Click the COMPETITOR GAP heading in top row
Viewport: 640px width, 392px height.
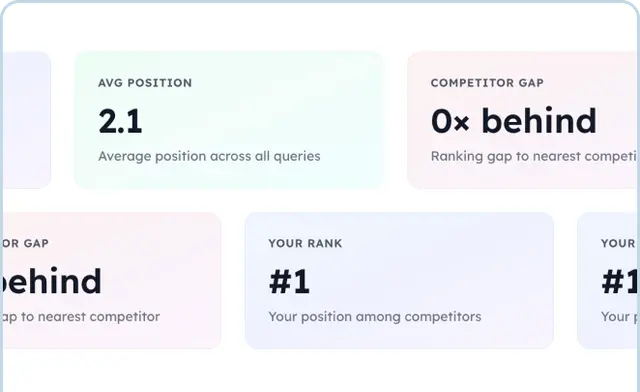click(487, 83)
